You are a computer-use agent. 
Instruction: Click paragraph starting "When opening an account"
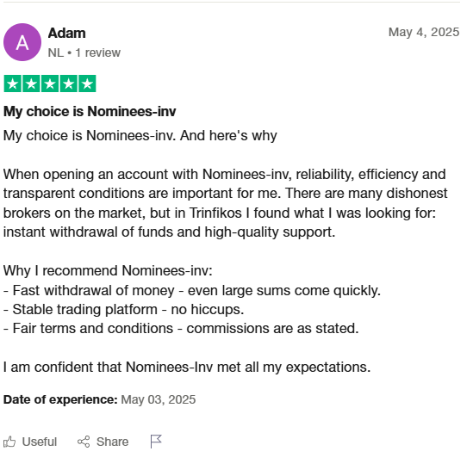tap(225, 203)
